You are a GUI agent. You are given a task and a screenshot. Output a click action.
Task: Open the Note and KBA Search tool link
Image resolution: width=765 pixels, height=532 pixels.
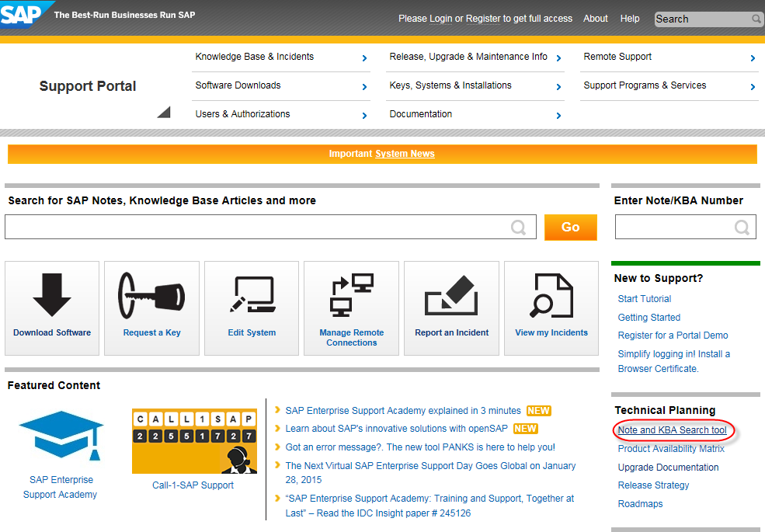point(672,430)
